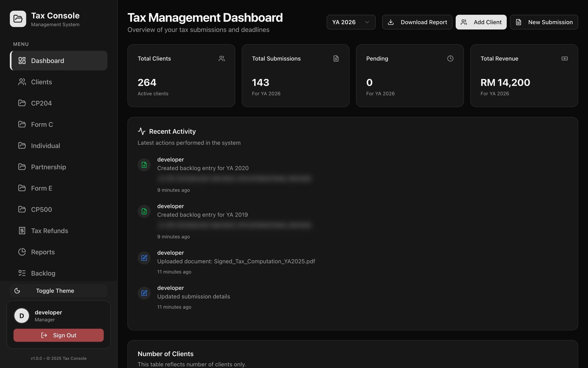Click the Clients people icon in sidebar

coord(22,82)
